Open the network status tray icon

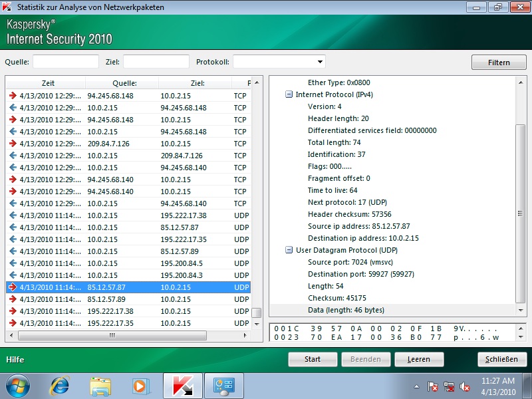pyautogui.click(x=449, y=386)
